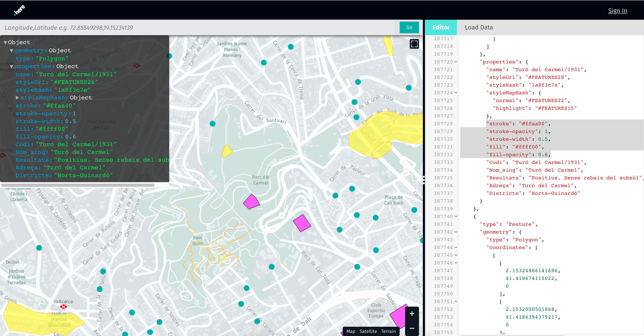644x336 pixels.
Task: Open the Editor tab
Action: 441,27
